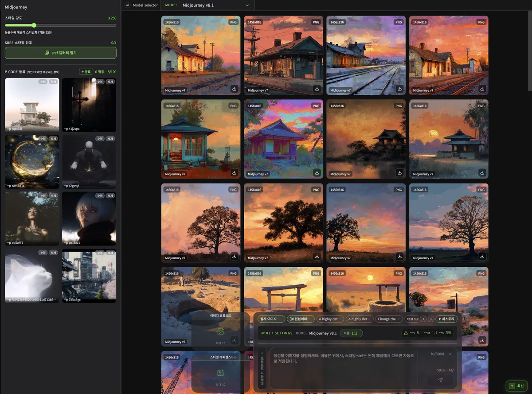This screenshot has width=532, height=394.
Task: Jump to newest with the 최신 button
Action: click(x=517, y=386)
